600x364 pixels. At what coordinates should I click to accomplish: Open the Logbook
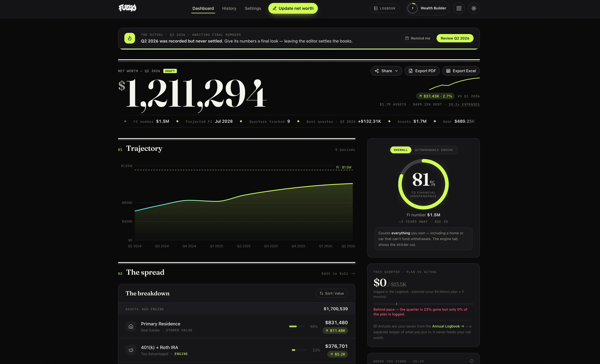[x=385, y=8]
